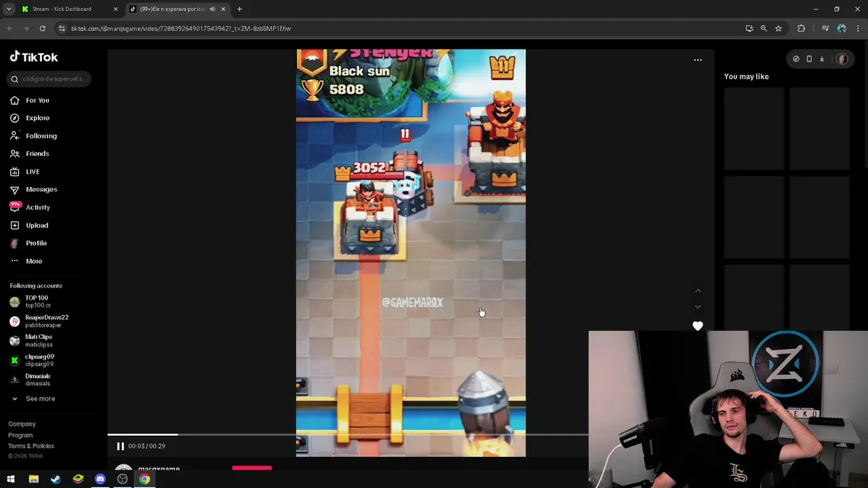Open a new browser tab

239,9
